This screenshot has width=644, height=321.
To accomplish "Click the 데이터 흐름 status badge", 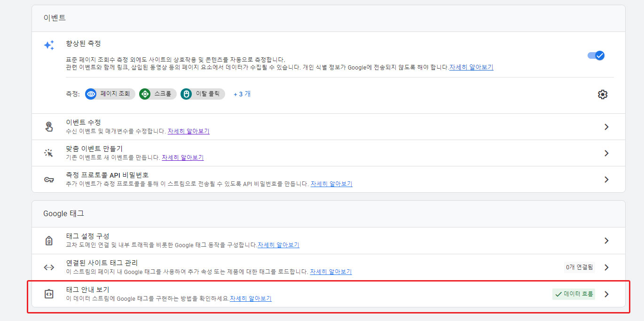I will point(573,294).
